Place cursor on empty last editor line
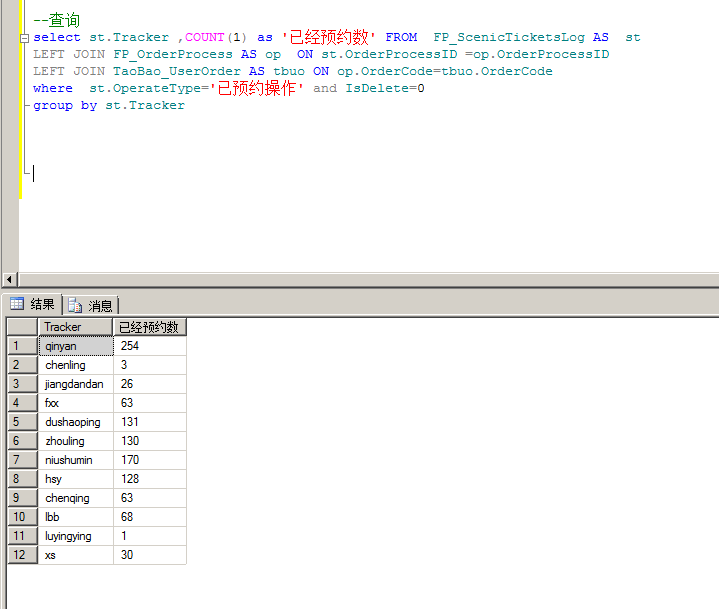The height and width of the screenshot is (609, 719). click(34, 173)
